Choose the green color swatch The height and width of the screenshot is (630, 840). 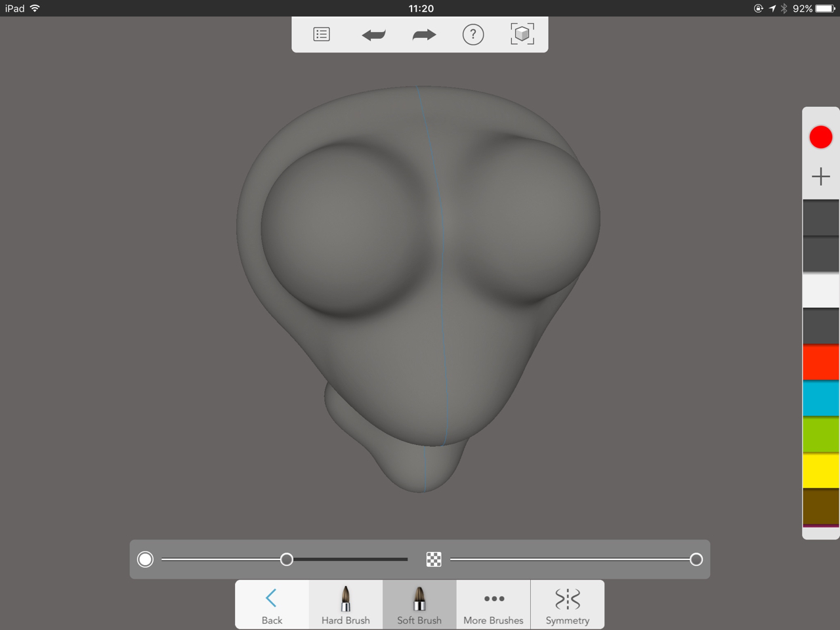pos(821,434)
